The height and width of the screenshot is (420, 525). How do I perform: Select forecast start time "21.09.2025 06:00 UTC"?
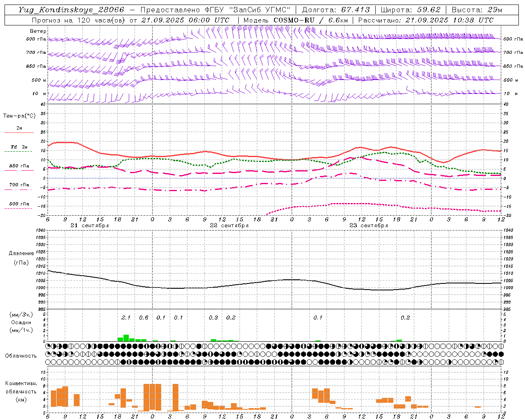pyautogui.click(x=185, y=20)
